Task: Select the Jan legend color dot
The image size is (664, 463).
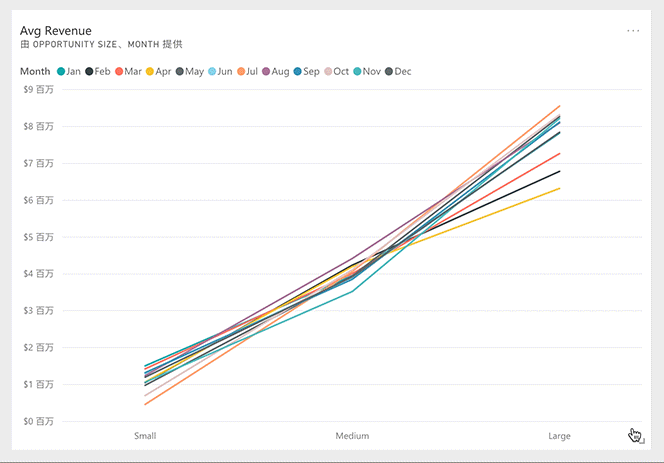Action: (x=61, y=72)
